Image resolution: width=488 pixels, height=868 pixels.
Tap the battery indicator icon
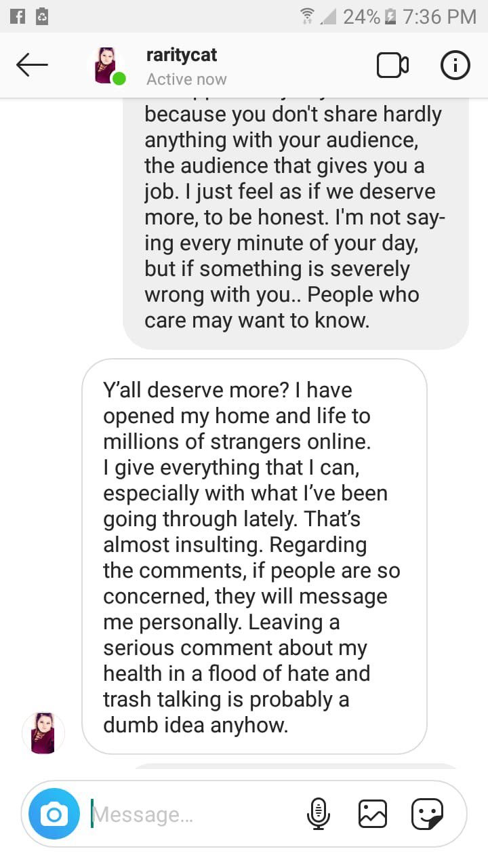[x=391, y=16]
